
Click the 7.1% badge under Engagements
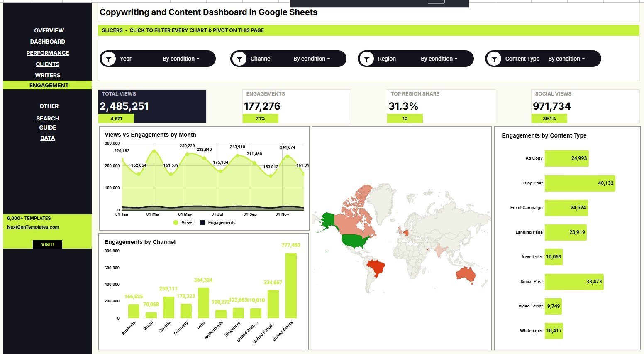[261, 118]
